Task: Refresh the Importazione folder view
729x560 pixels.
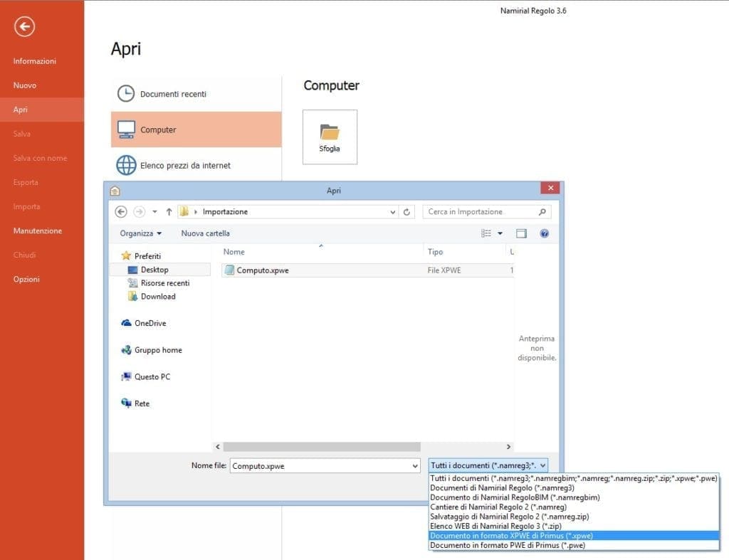Action: (407, 212)
